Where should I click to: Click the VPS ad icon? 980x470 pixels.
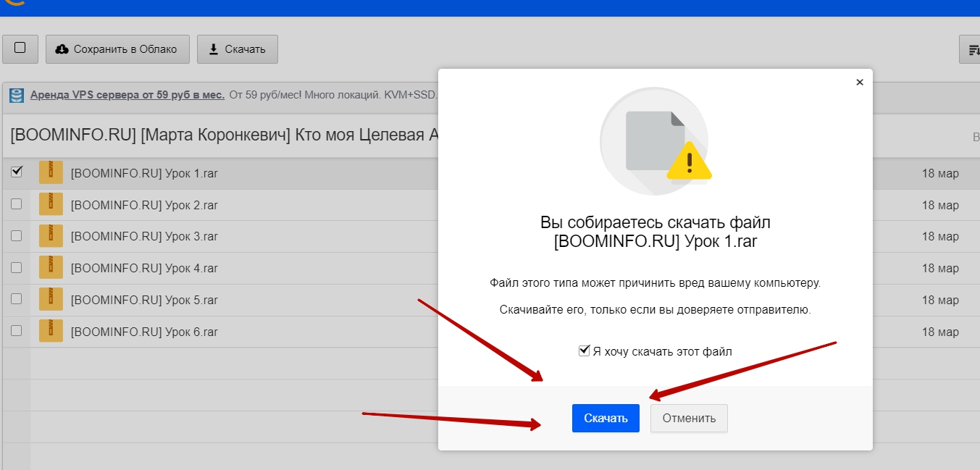15,95
